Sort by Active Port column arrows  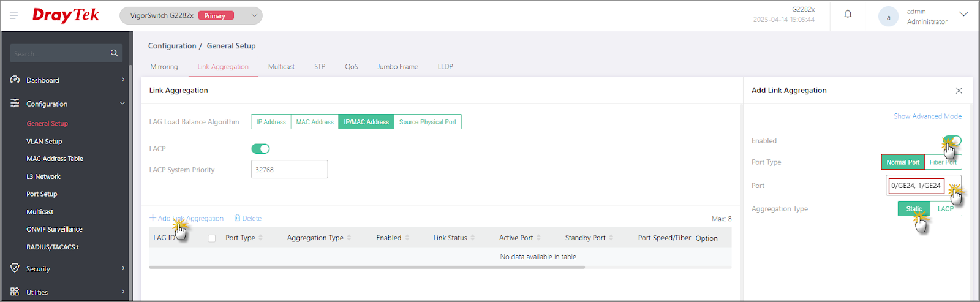538,238
